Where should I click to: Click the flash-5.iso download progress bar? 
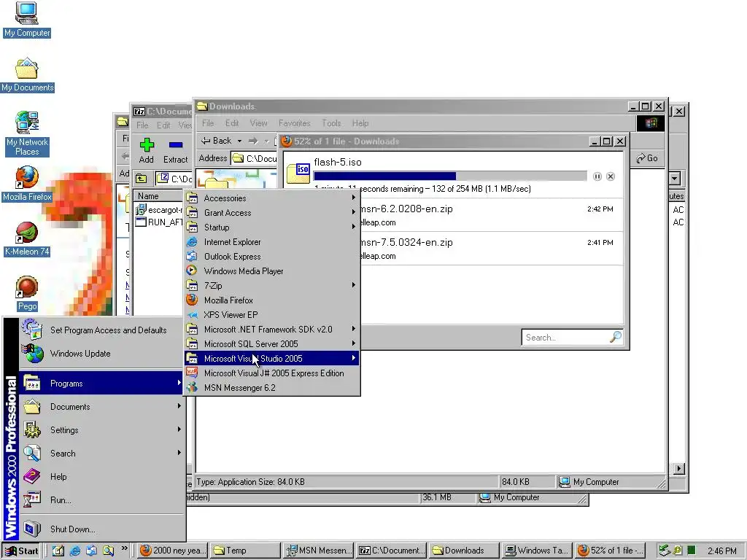point(449,176)
